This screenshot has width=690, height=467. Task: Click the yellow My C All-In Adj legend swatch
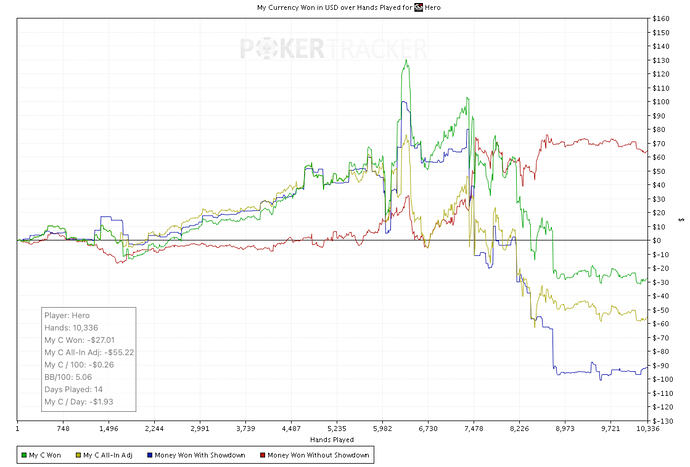coord(78,455)
